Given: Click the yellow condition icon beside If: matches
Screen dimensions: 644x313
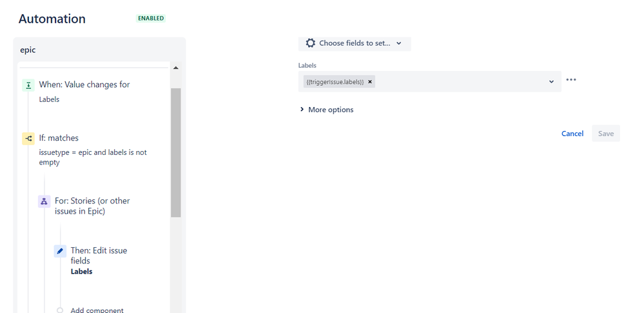Looking at the screenshot, I should pos(28,139).
